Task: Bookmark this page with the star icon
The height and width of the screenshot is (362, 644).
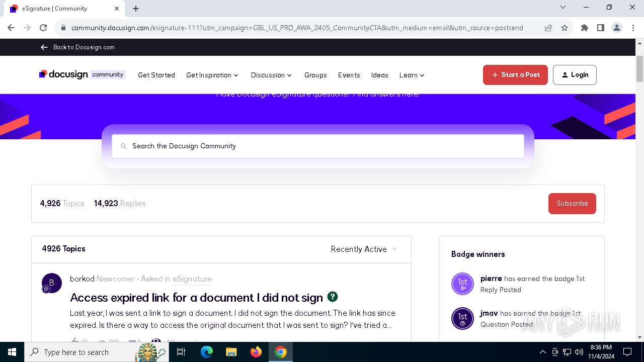Action: 565,28
